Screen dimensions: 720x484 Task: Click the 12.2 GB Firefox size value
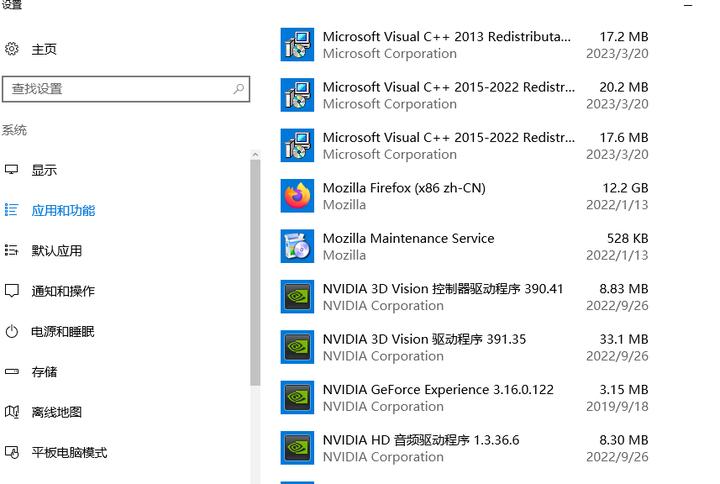[x=625, y=188]
